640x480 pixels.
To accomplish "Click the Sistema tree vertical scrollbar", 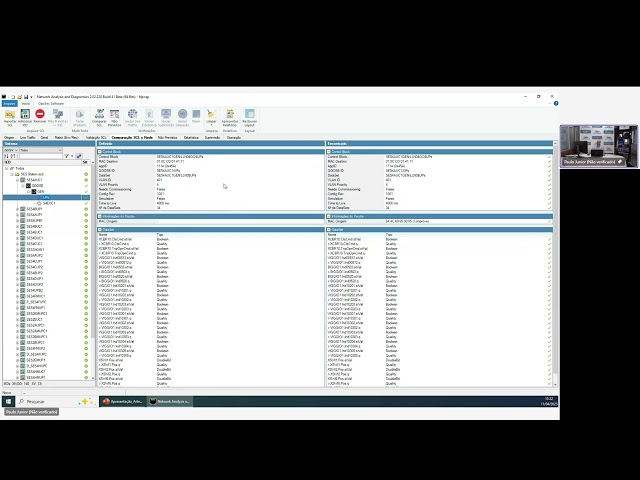I will click(93, 269).
